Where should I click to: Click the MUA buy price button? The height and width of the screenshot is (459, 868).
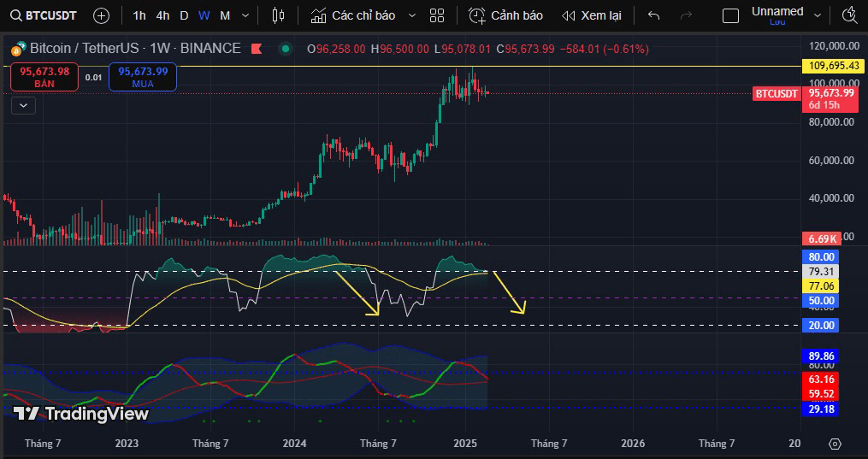click(x=143, y=77)
